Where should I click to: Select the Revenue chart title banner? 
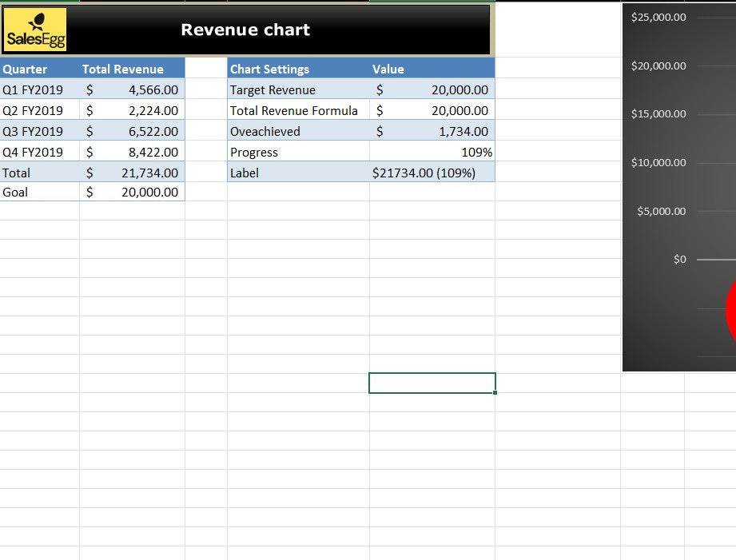pos(245,30)
